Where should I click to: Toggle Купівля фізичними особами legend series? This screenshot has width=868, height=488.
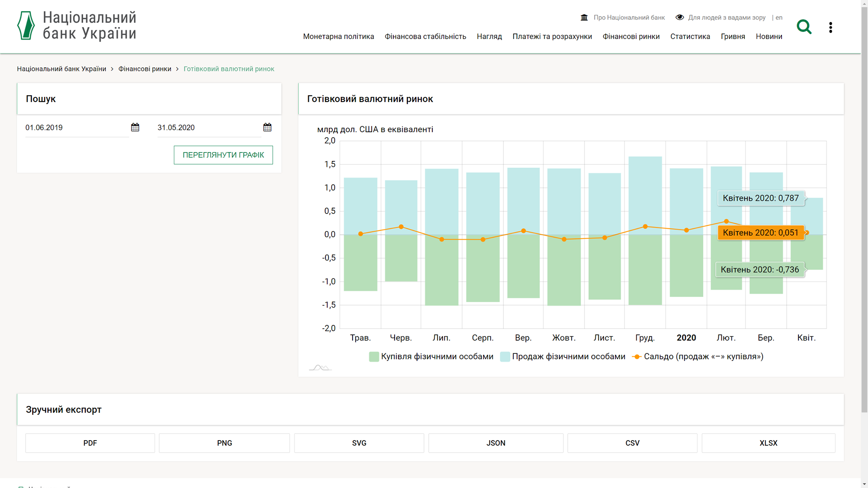[431, 357]
